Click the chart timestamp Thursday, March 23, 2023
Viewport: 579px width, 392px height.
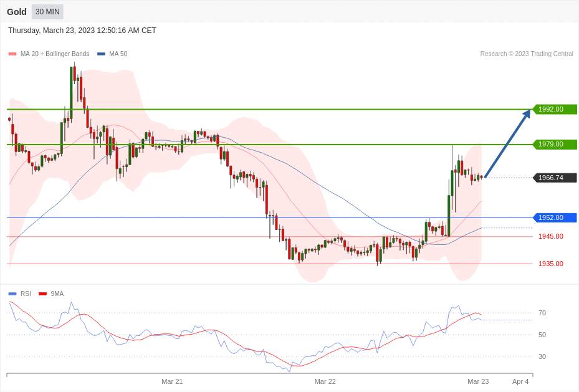point(82,31)
